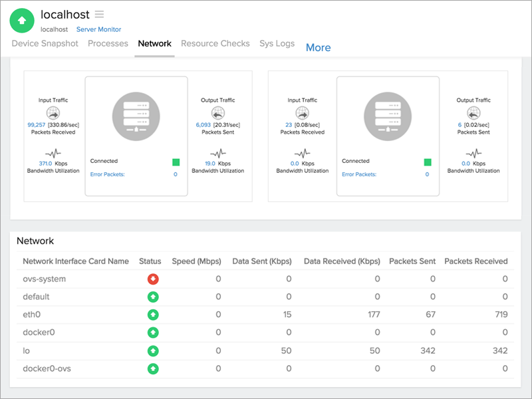This screenshot has width=532, height=399.
Task: Open the hamburger menu next to localhost
Action: (99, 14)
